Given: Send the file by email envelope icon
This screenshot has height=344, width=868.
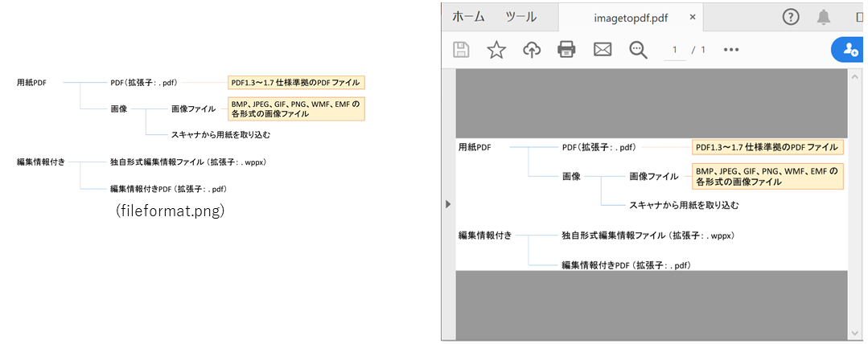Looking at the screenshot, I should coord(602,50).
